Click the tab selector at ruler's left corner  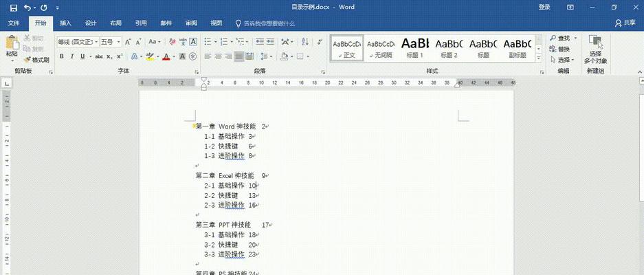pyautogui.click(x=7, y=83)
